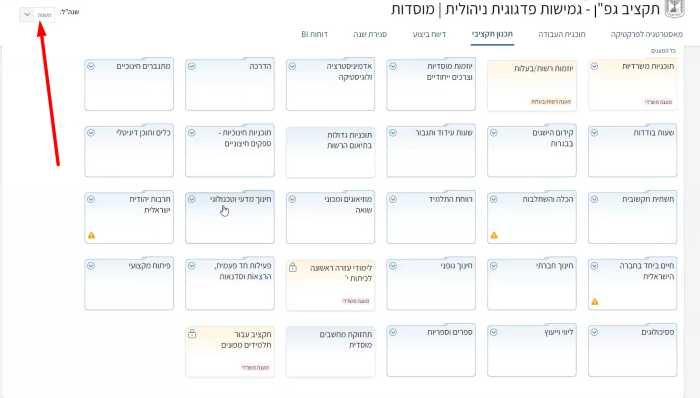This screenshot has width=700, height=398.
Task: Click the circle chevron icon on חינוך מדעי וטכנולוגי
Action: pos(192,199)
